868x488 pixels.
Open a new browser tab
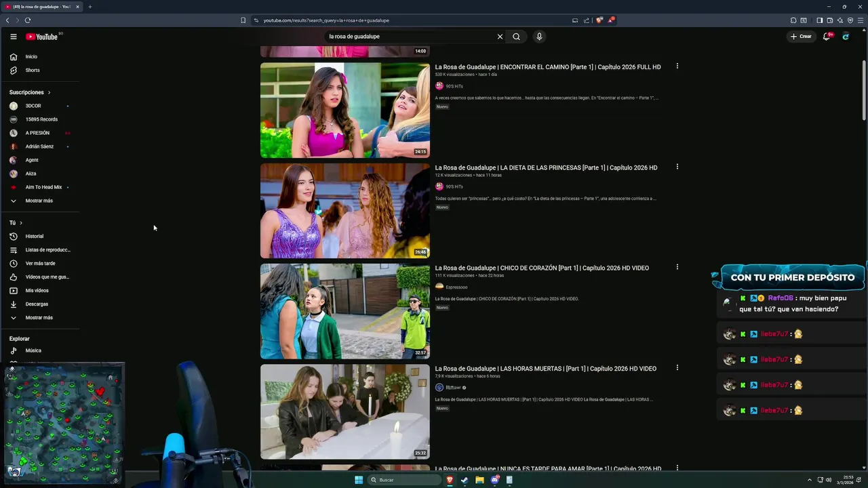click(90, 7)
